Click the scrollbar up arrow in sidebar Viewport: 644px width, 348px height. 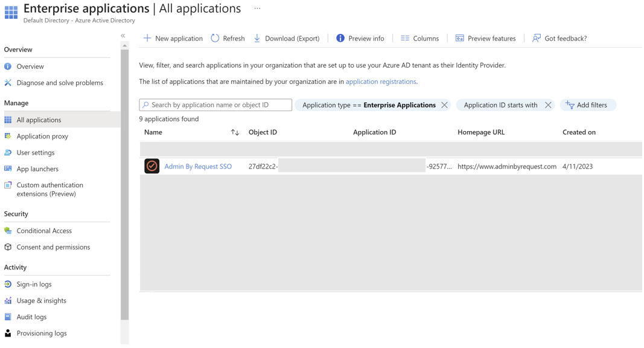click(x=125, y=46)
